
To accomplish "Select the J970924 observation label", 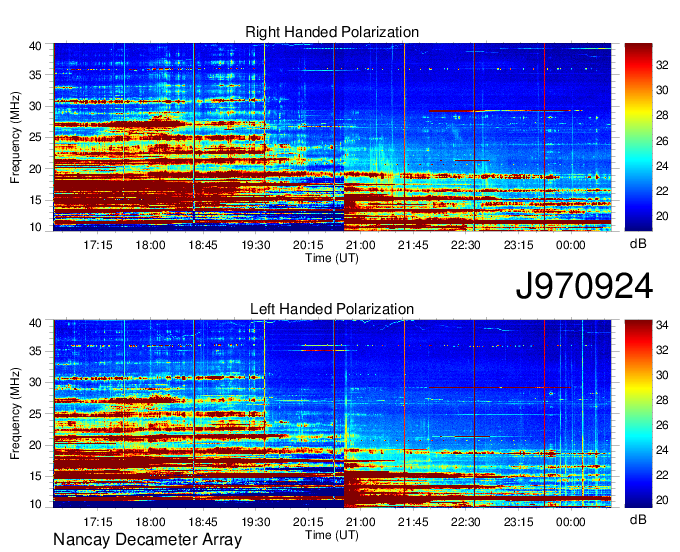I will pos(584,286).
